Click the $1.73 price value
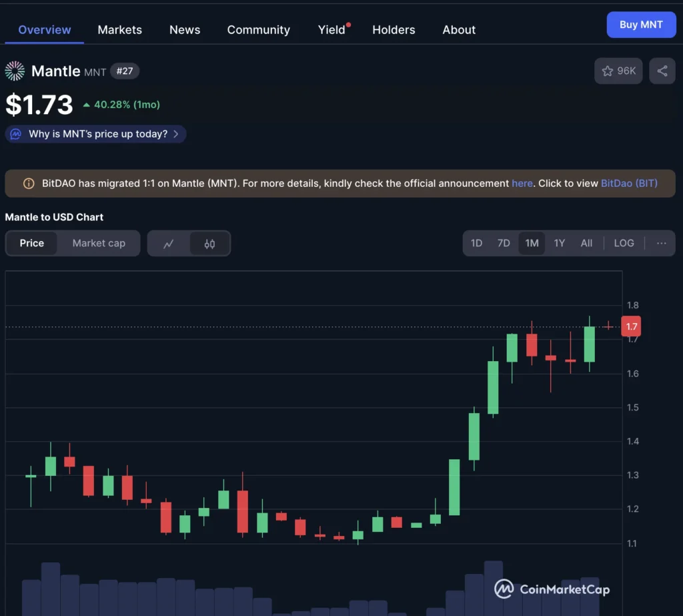This screenshot has width=683, height=616. [39, 105]
